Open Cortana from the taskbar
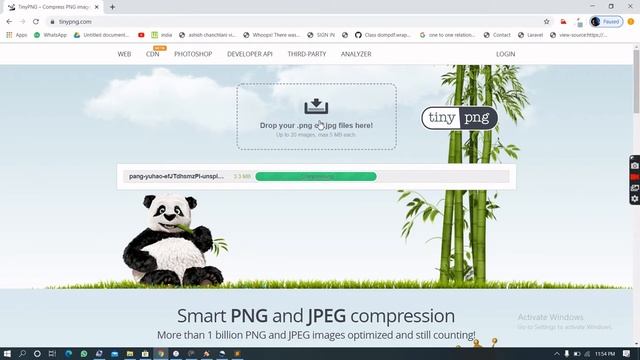This screenshot has height=360, width=640. pyautogui.click(x=37, y=353)
